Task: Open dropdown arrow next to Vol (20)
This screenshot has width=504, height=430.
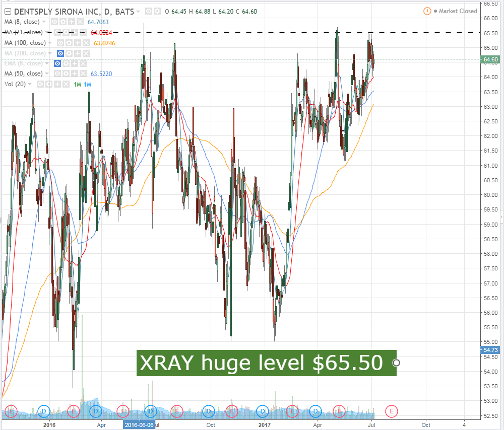Action: click(x=30, y=84)
